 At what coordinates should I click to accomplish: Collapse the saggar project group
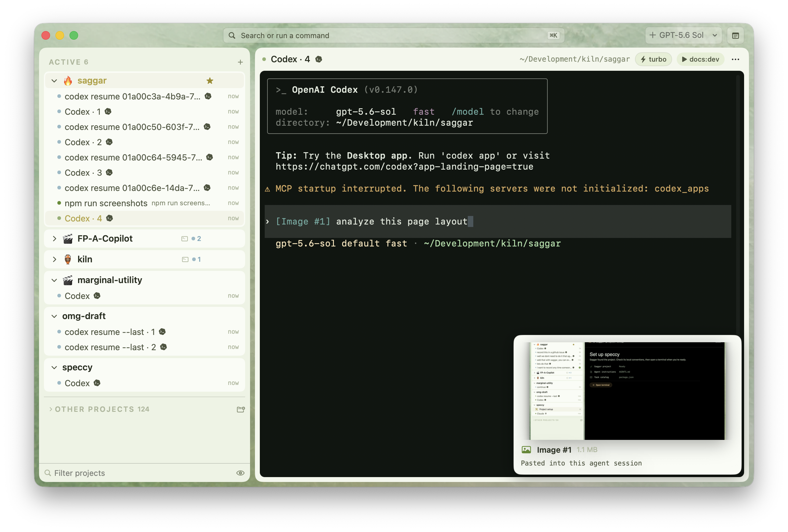point(54,81)
